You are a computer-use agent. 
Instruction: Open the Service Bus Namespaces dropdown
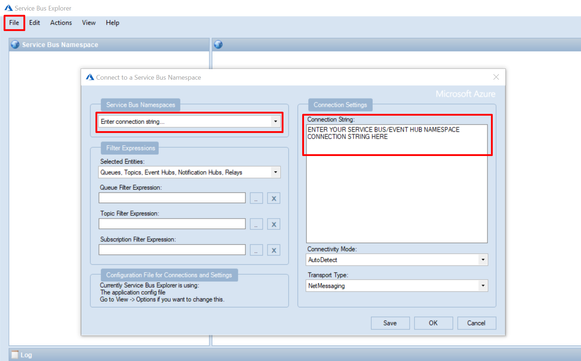(x=275, y=122)
